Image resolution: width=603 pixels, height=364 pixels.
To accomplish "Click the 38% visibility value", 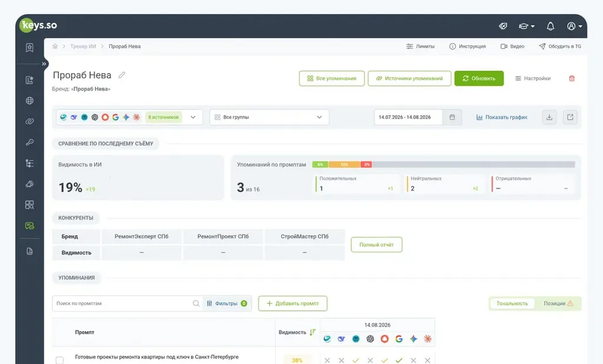I will click(x=297, y=360).
